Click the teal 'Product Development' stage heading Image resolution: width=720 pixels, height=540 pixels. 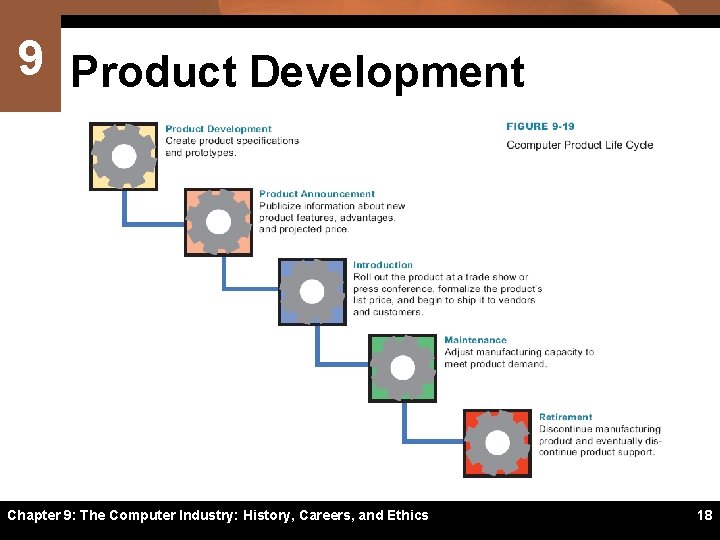[x=218, y=129]
